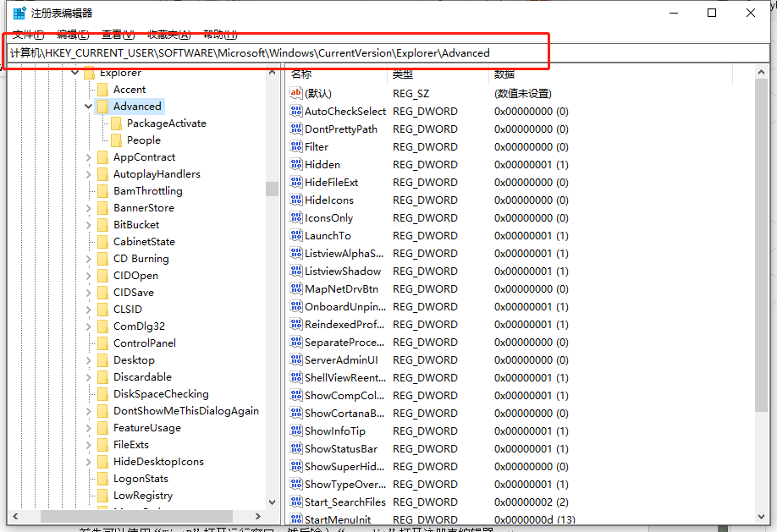Image resolution: width=777 pixels, height=532 pixels.
Task: Open the 收藏夹(A) menu
Action: 168,34
